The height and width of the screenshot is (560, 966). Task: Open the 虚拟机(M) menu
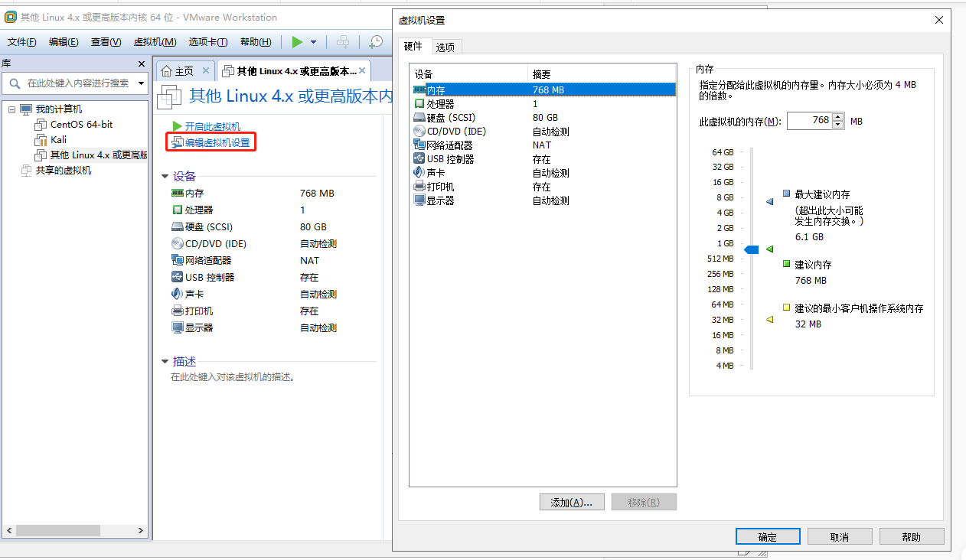coord(155,42)
